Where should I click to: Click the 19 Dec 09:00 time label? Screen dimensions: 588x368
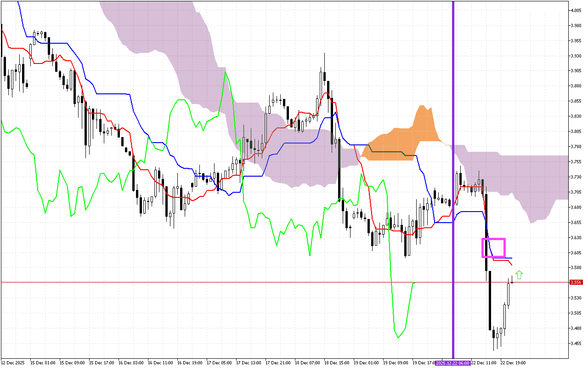(x=396, y=363)
